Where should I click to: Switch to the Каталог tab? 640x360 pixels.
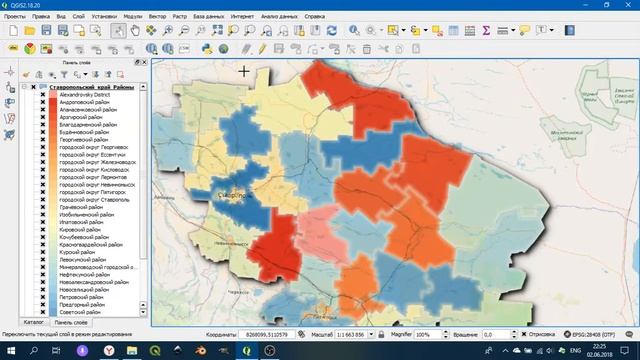[x=33, y=322]
